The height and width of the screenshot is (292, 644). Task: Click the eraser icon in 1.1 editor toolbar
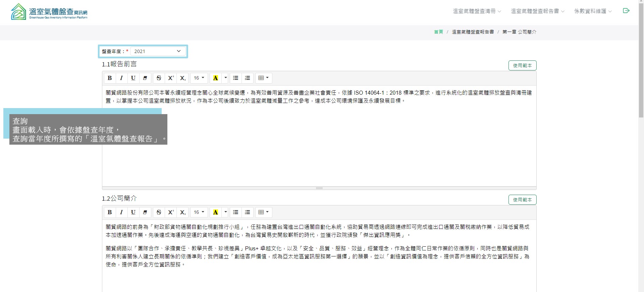(x=145, y=78)
